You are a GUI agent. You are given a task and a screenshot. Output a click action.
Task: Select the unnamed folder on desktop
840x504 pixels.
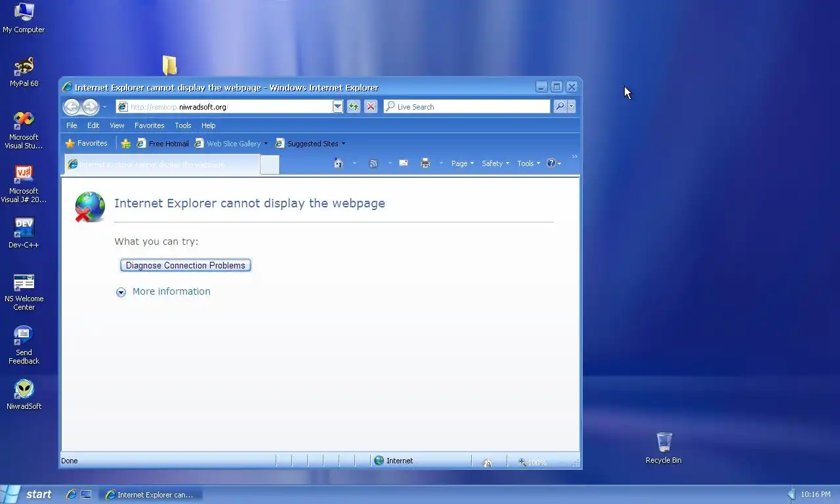click(x=169, y=65)
